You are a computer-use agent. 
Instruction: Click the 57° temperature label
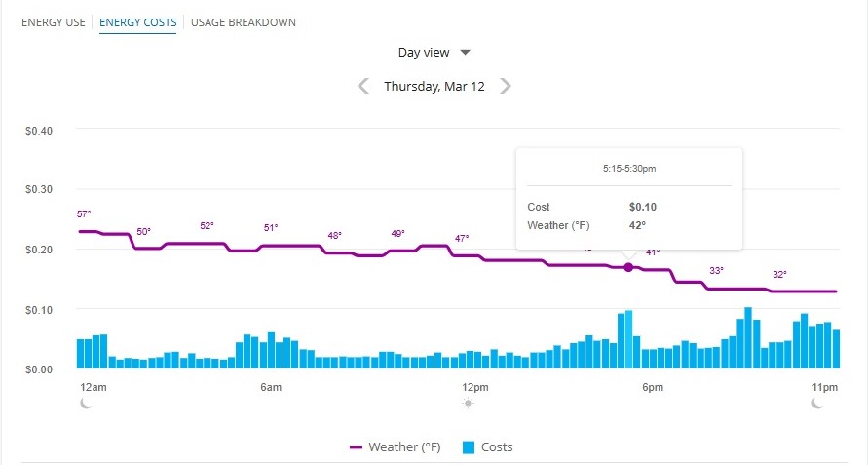pos(83,213)
